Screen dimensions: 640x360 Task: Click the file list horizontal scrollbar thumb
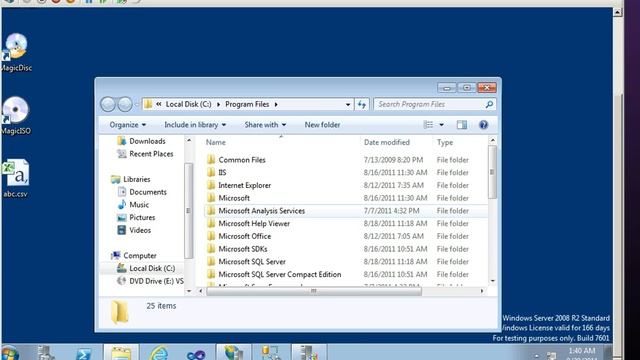coord(313,291)
